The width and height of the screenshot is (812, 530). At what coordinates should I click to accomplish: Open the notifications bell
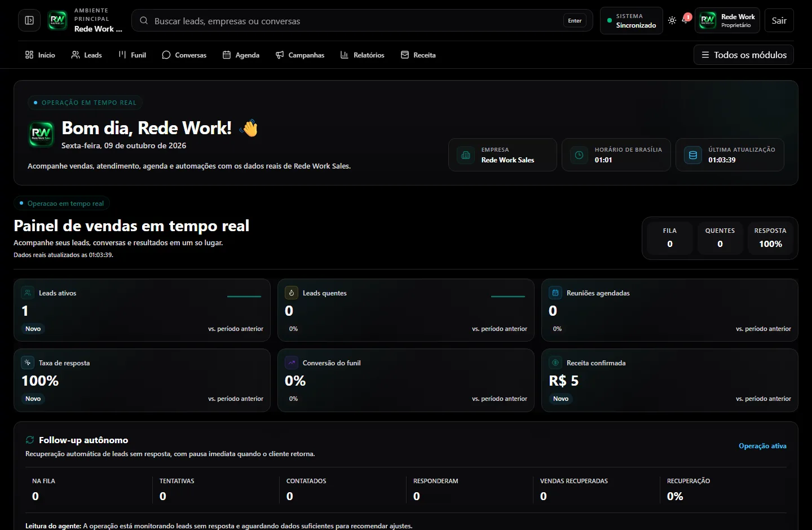point(686,20)
